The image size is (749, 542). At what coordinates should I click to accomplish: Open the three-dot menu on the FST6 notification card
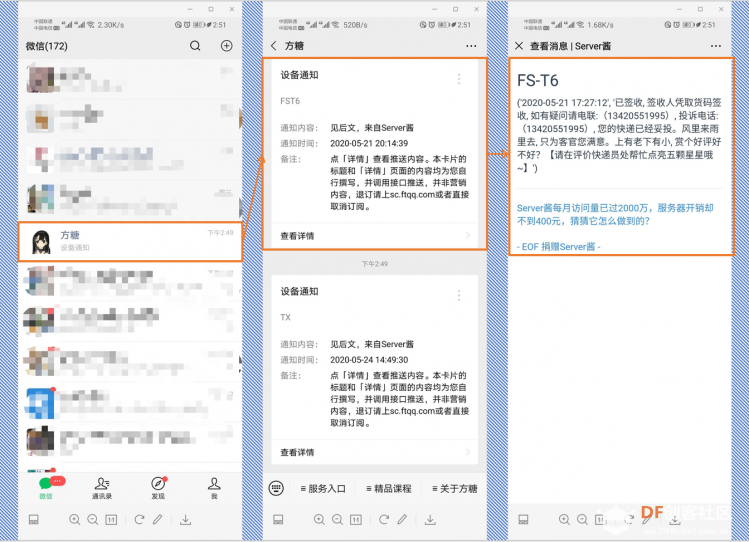(459, 79)
